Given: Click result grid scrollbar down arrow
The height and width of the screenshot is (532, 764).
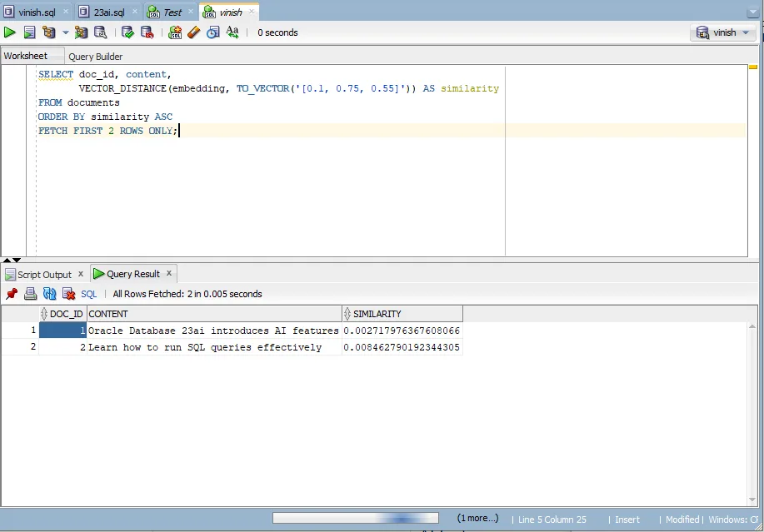Looking at the screenshot, I should pos(752,500).
